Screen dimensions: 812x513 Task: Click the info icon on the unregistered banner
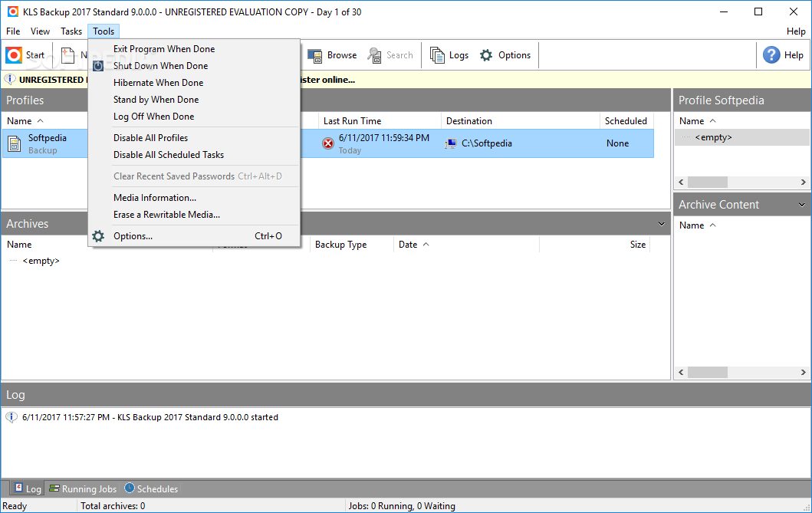(x=10, y=80)
